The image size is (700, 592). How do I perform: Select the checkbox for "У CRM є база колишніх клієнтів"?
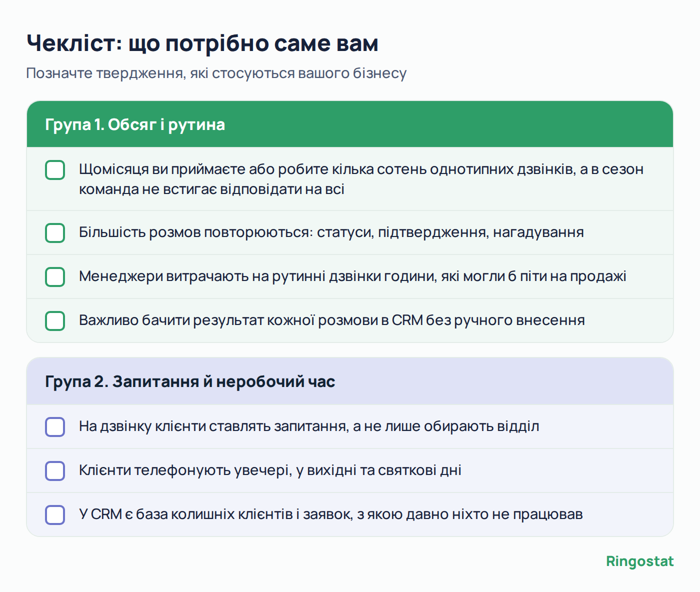pos(55,515)
